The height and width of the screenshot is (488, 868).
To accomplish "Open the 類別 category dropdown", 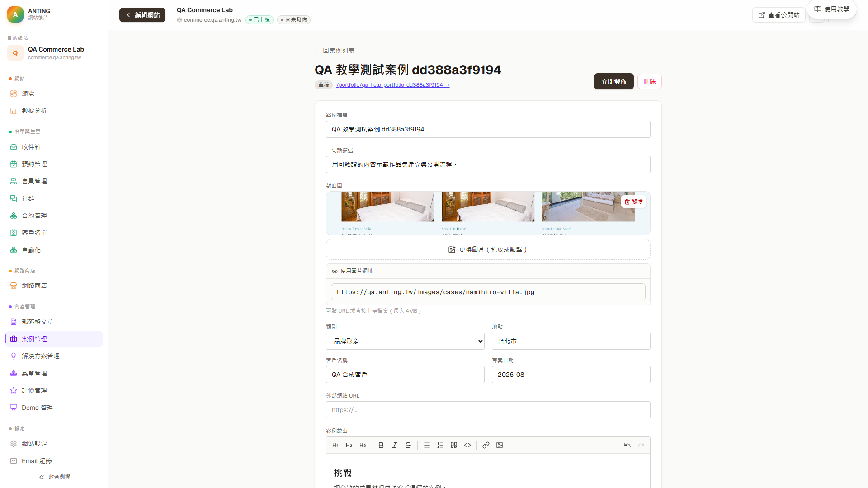I will point(405,341).
